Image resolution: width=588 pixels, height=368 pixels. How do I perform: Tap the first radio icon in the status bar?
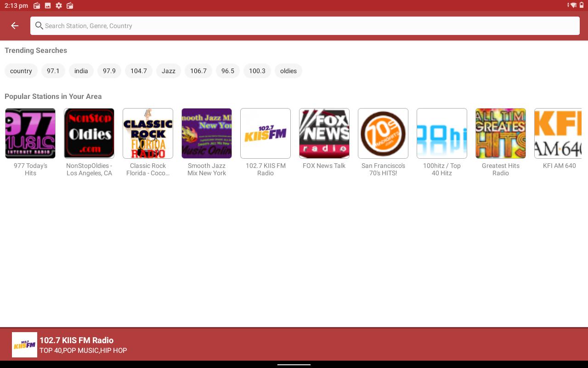(x=37, y=6)
